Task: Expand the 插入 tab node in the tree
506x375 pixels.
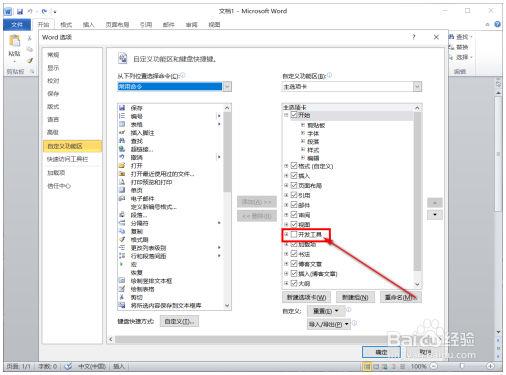Action: coord(286,176)
